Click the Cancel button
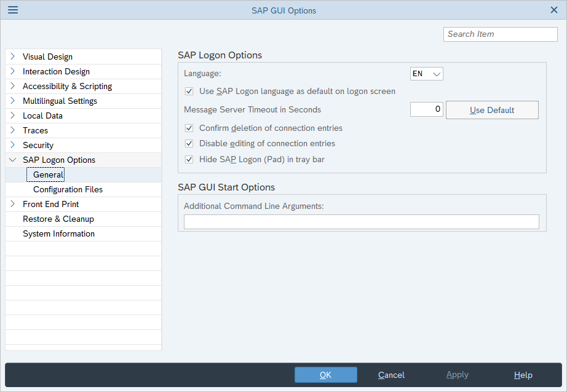Viewport: 567px width, 392px height. pos(391,375)
